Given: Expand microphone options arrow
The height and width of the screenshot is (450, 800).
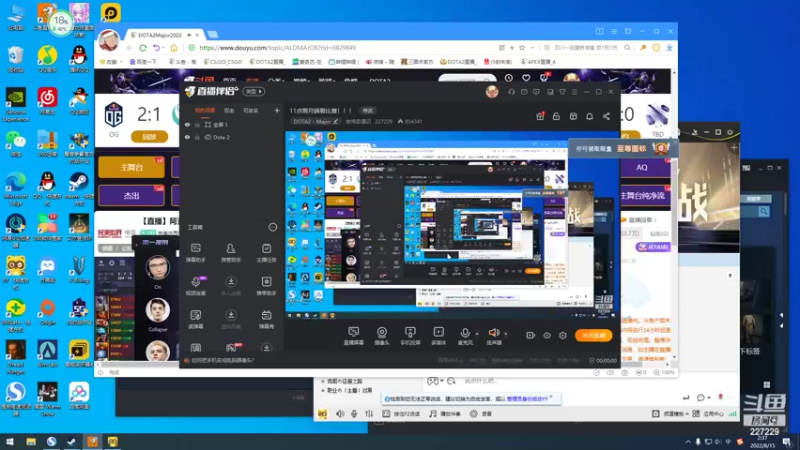Looking at the screenshot, I should tap(477, 334).
